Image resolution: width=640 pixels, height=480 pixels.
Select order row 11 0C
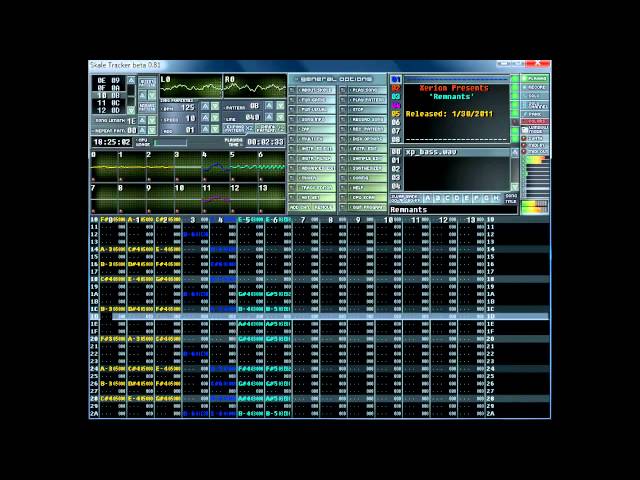coord(109,103)
